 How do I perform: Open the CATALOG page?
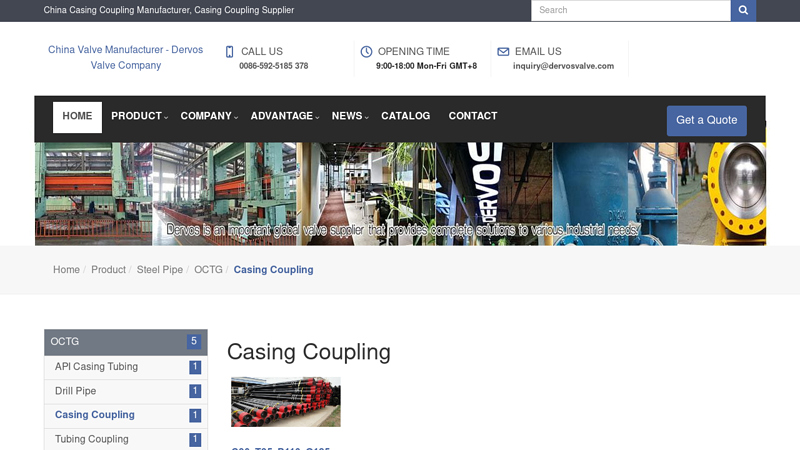point(406,116)
